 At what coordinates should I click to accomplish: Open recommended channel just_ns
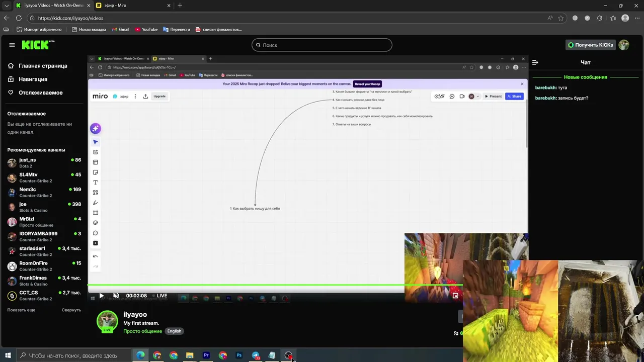(x=44, y=163)
